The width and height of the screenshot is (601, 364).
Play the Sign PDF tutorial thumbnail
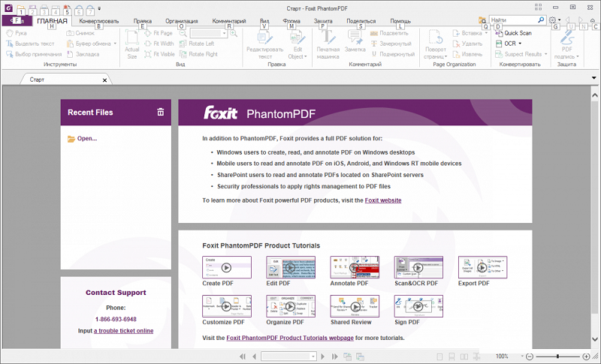pyautogui.click(x=418, y=306)
